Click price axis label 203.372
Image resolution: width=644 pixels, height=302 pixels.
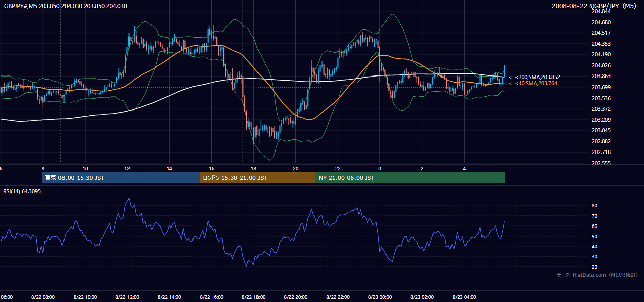click(x=601, y=109)
